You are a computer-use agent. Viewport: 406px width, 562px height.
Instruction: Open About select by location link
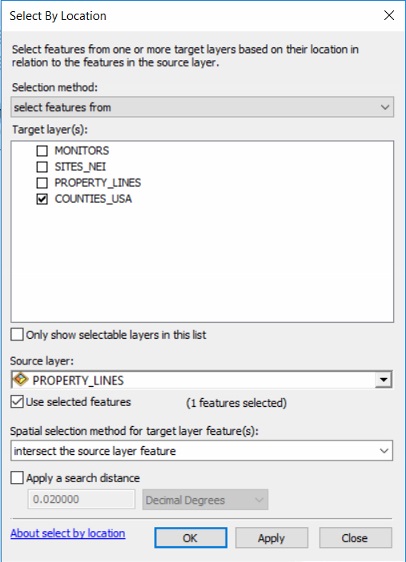pyautogui.click(x=68, y=533)
